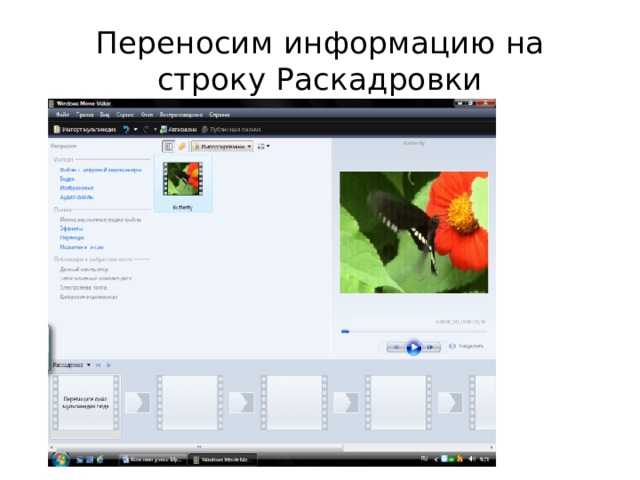
Task: Open the Вид menu
Action: click(x=105, y=115)
